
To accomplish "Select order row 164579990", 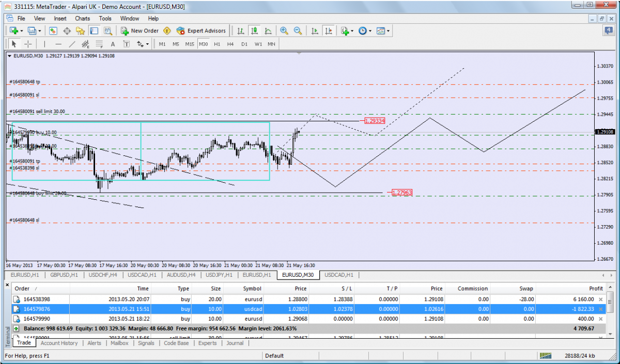I will click(308, 319).
